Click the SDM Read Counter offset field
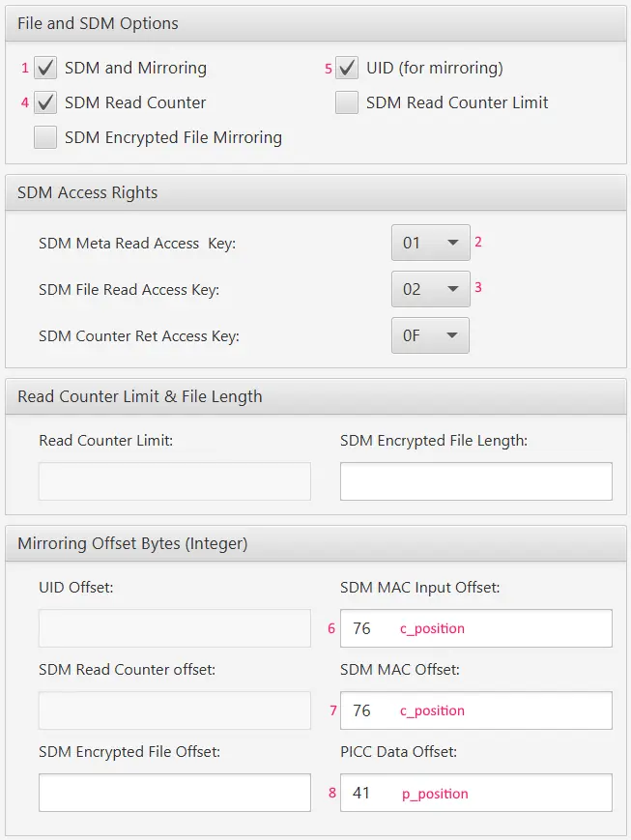 click(175, 710)
